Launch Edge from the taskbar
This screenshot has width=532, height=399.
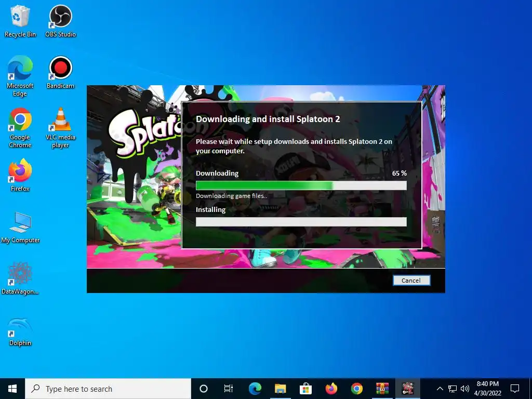(255, 389)
